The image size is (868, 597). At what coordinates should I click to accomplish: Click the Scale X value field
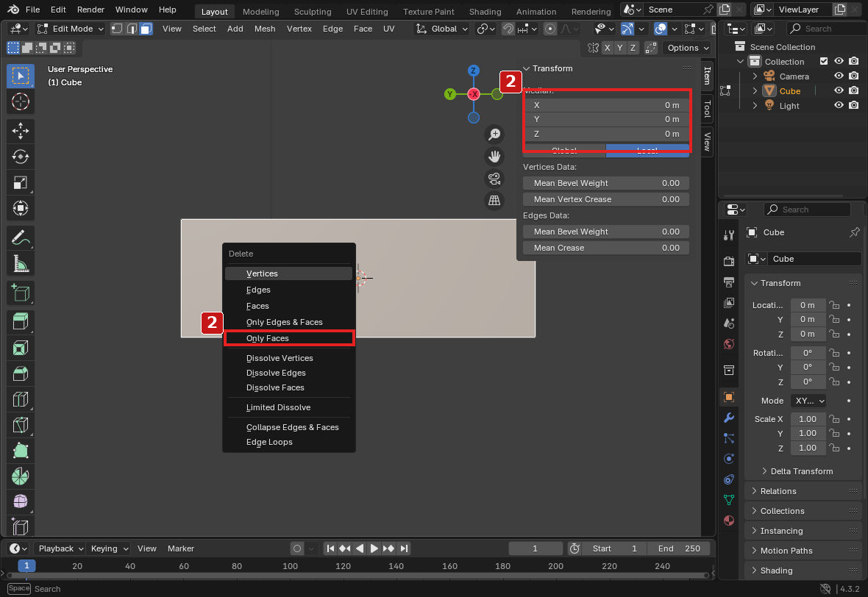(x=808, y=419)
